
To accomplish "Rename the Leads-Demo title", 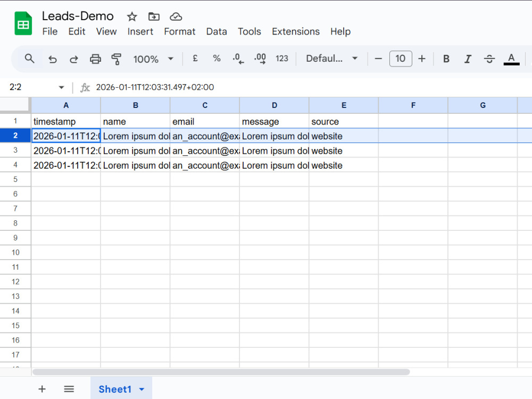I will click(78, 16).
